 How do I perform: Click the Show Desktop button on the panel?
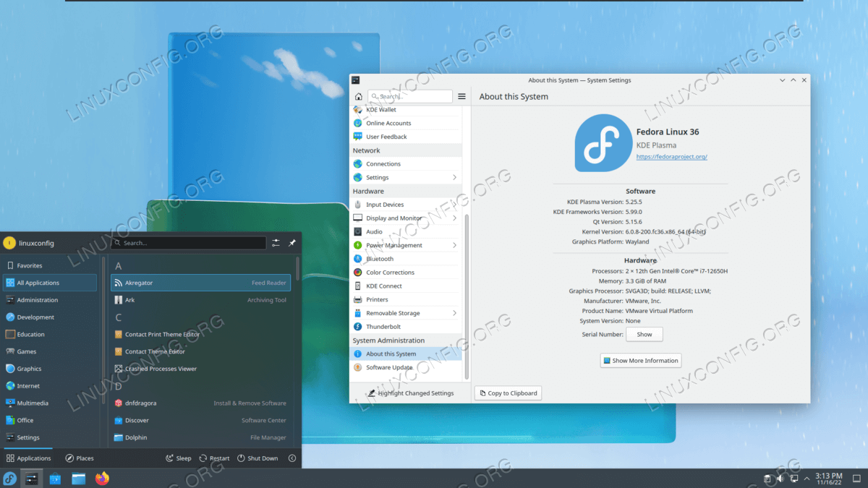click(857, 479)
